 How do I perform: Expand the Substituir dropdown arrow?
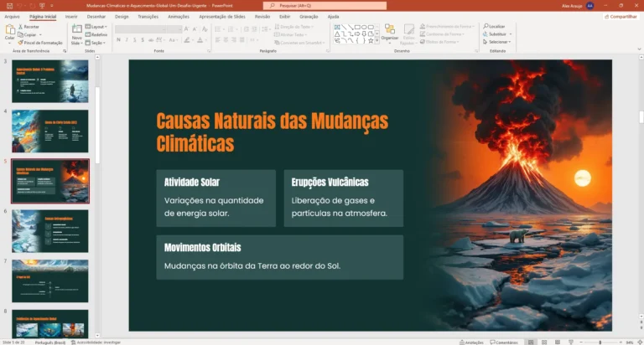511,34
